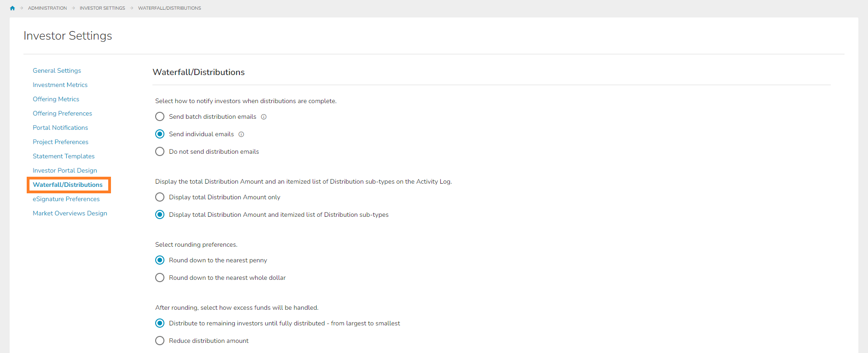The height and width of the screenshot is (353, 868).
Task: Select Round down to the nearest penny
Action: (x=160, y=260)
